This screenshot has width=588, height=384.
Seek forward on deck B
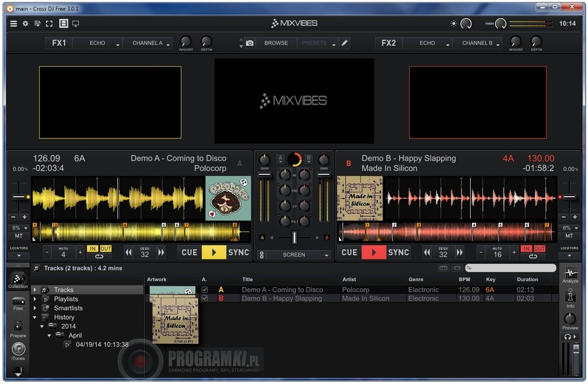tap(460, 253)
